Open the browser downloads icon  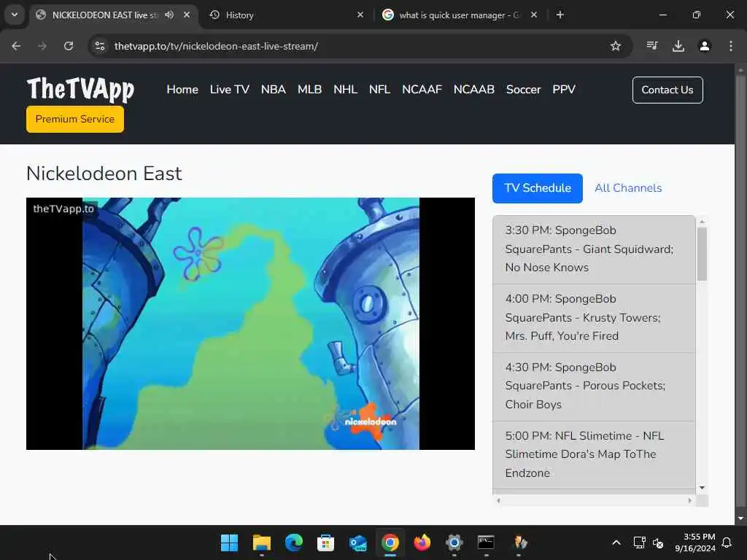(678, 46)
